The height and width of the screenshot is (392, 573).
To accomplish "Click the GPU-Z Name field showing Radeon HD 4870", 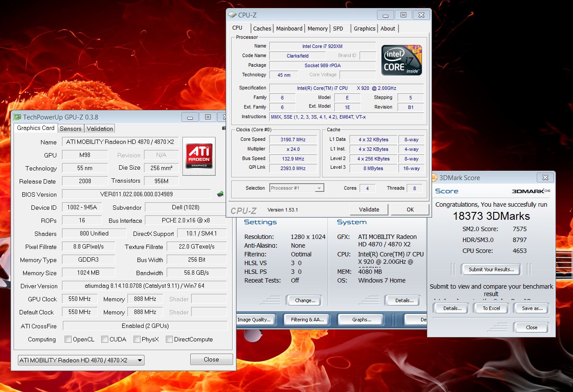I will click(x=120, y=142).
